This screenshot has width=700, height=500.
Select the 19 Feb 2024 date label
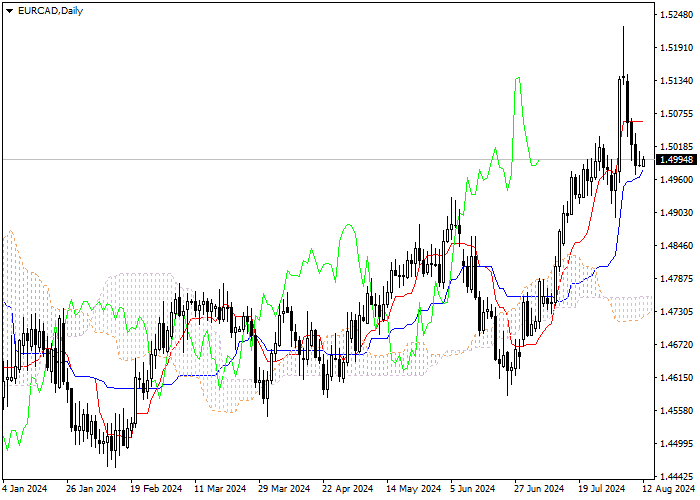pos(156,489)
